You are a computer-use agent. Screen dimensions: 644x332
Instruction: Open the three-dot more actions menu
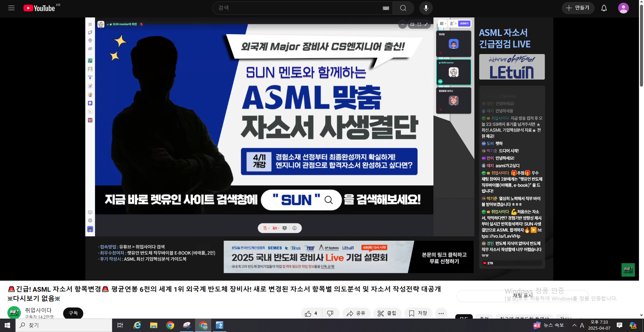(441, 313)
